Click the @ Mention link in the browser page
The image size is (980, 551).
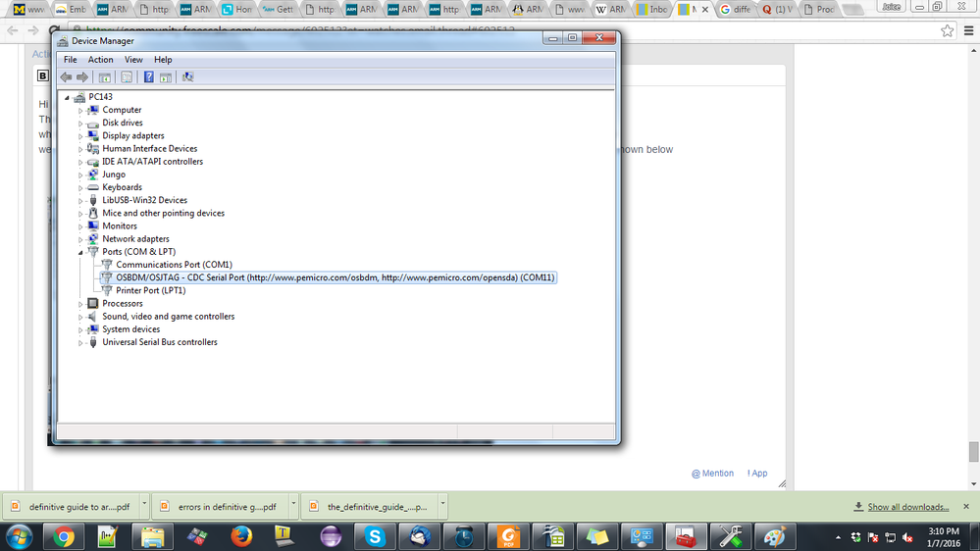712,474
